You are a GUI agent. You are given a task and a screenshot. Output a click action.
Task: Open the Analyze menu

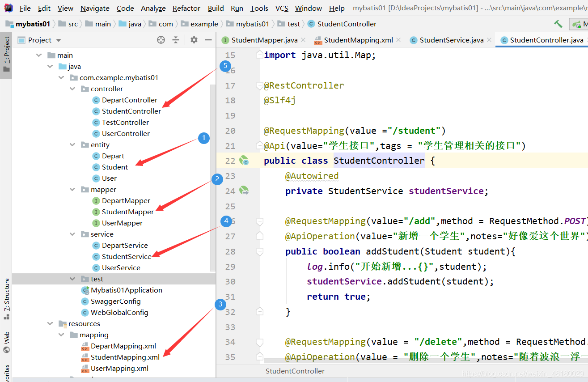tap(153, 8)
